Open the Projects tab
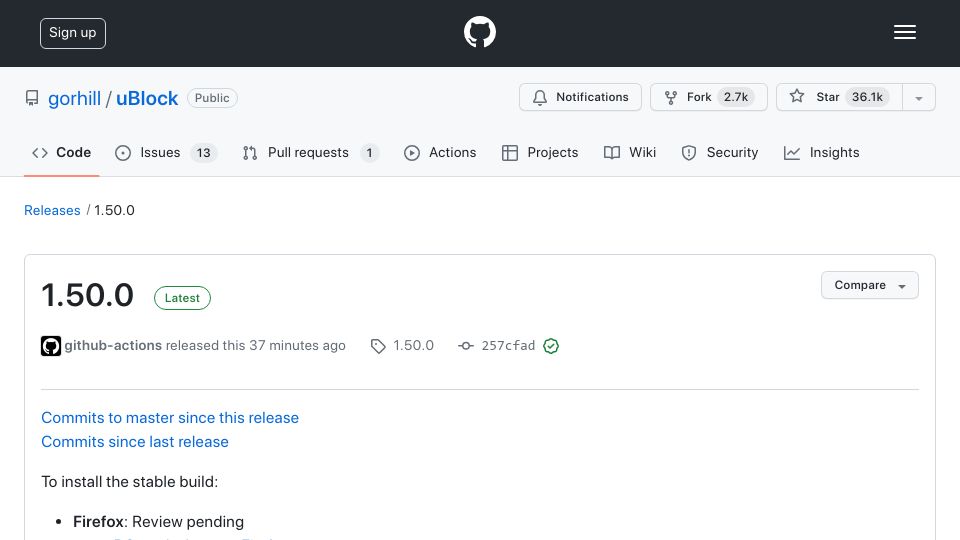This screenshot has width=960, height=540. (539, 152)
